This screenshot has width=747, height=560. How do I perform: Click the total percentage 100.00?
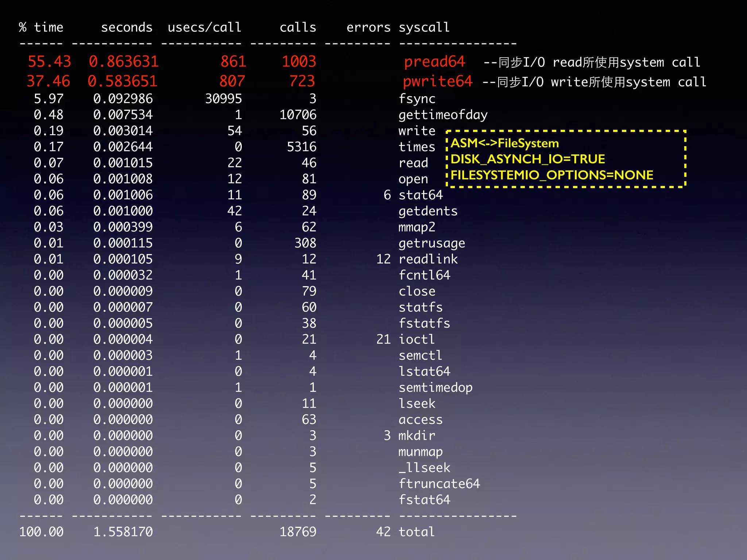tap(41, 532)
